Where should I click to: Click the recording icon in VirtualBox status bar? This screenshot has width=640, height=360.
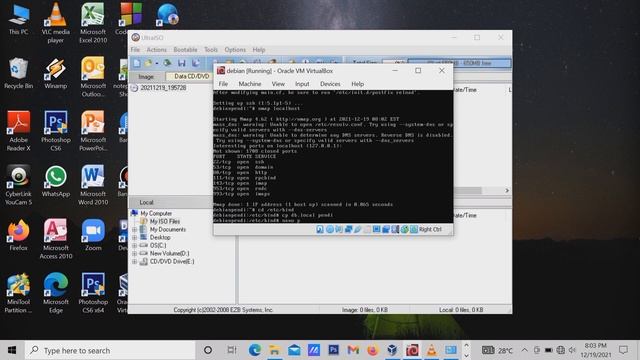tap(386, 229)
